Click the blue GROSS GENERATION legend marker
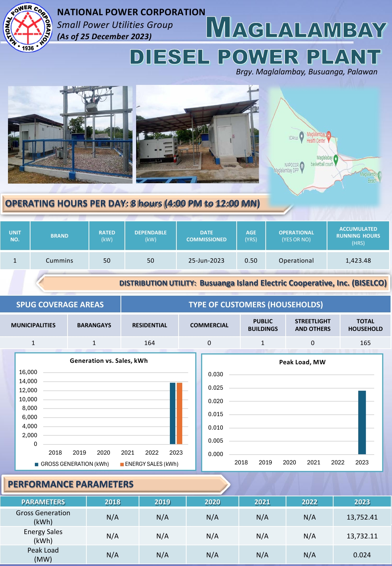The image size is (392, 566). click(37, 464)
